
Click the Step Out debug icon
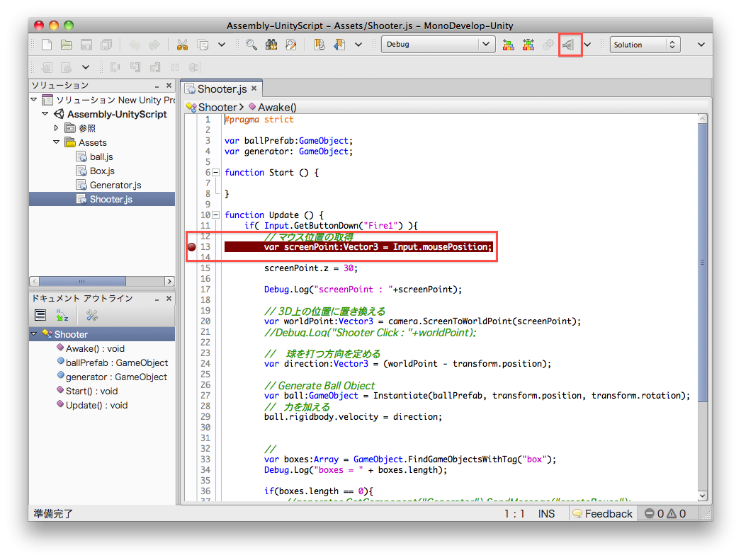[x=155, y=67]
